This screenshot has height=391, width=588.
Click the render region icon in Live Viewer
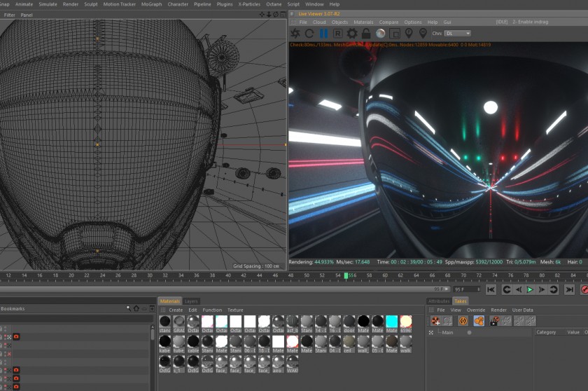tap(395, 34)
